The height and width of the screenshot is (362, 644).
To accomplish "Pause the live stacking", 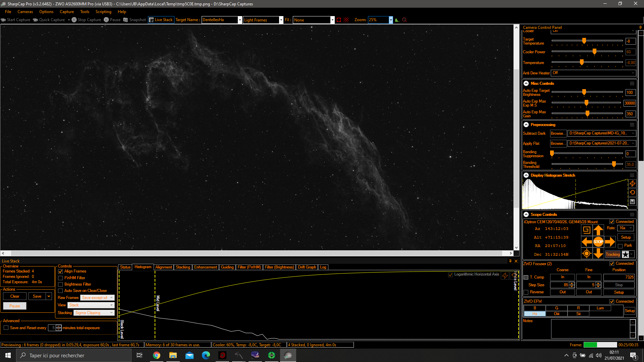I will (x=15, y=306).
